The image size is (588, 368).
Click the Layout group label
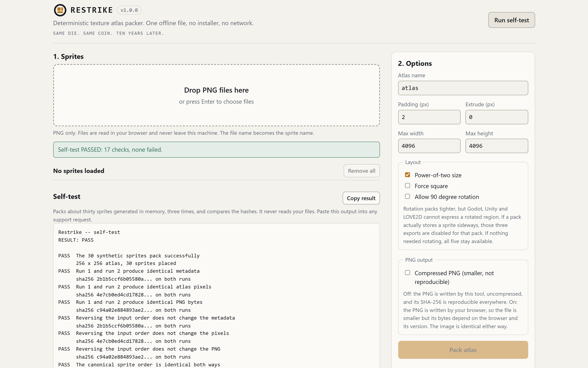coord(413,162)
